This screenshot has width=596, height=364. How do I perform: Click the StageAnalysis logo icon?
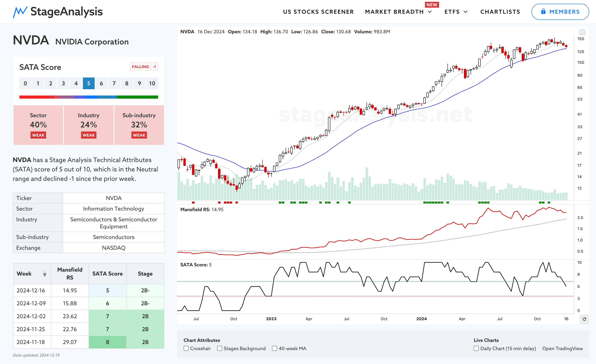point(20,12)
